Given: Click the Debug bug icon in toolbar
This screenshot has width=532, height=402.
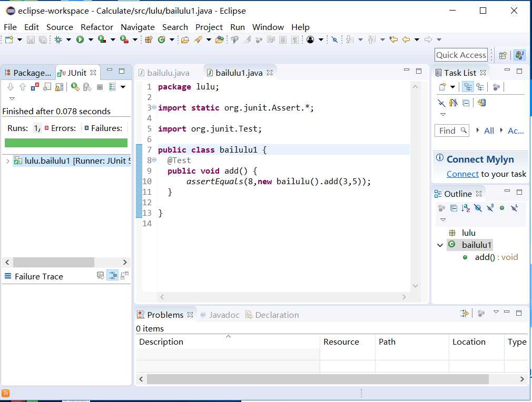Looking at the screenshot, I should click(58, 39).
